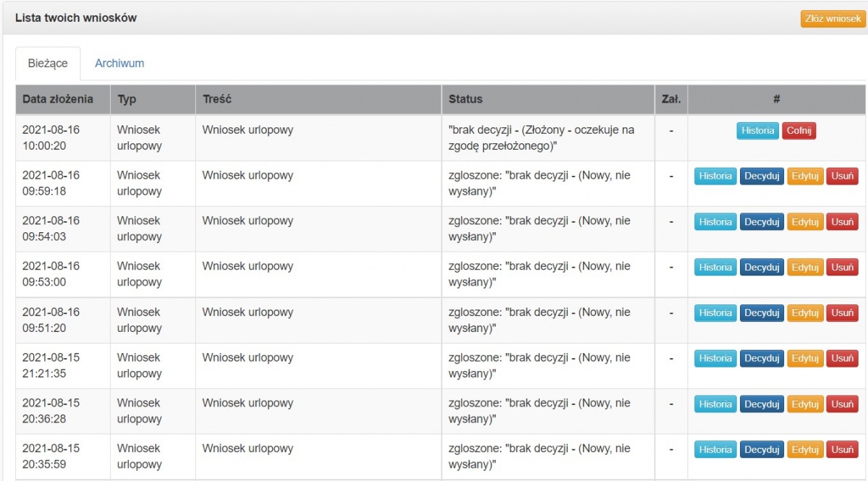Click Edytuj for the 09:54:03 request
Image resolution: width=868 pixels, height=481 pixels.
pyautogui.click(x=805, y=222)
